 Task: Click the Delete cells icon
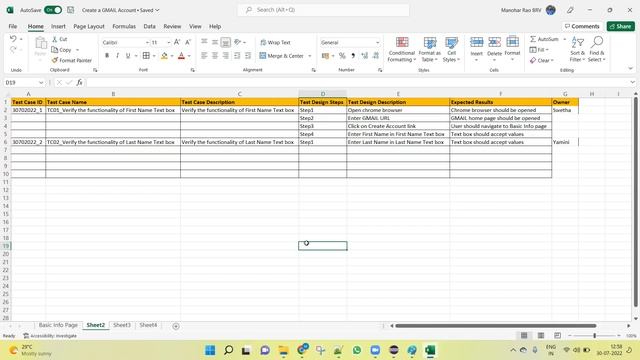pos(494,42)
